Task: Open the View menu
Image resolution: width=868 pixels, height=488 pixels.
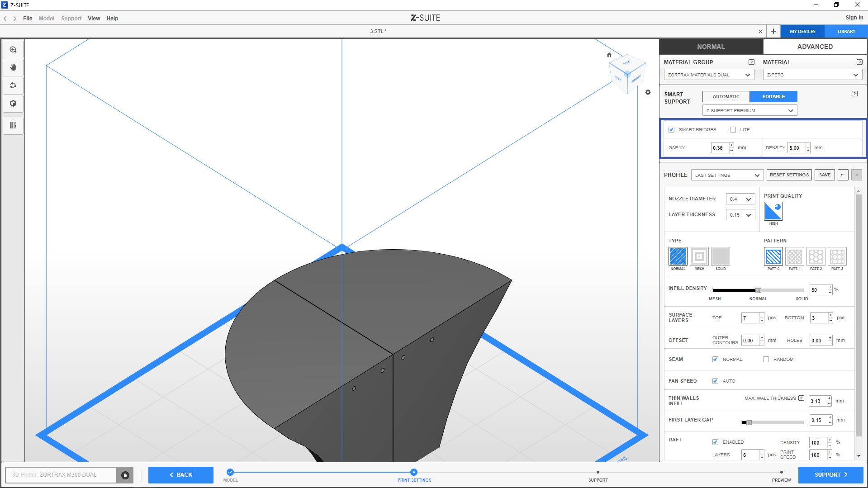Action: point(94,19)
